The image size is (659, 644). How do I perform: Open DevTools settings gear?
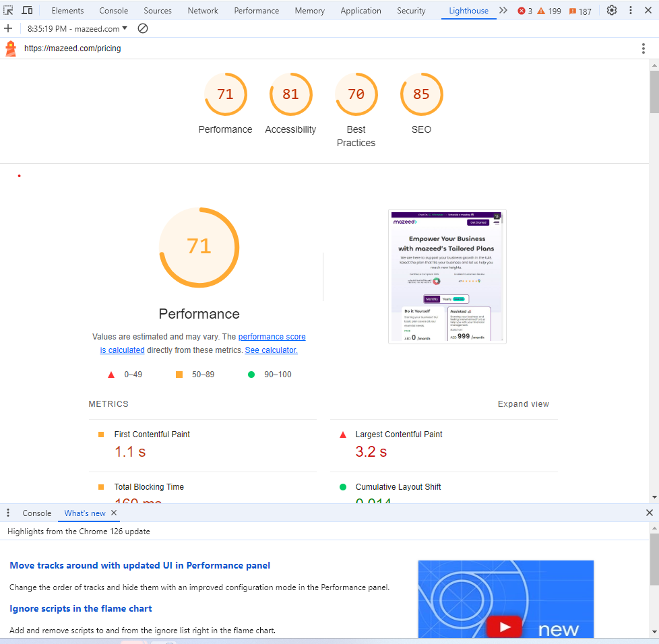(x=612, y=10)
